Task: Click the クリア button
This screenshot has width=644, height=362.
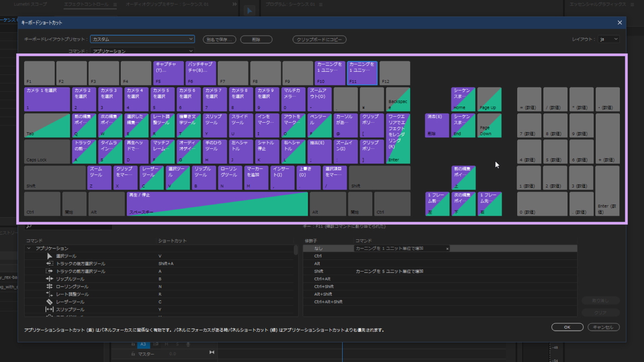Action: click(601, 312)
